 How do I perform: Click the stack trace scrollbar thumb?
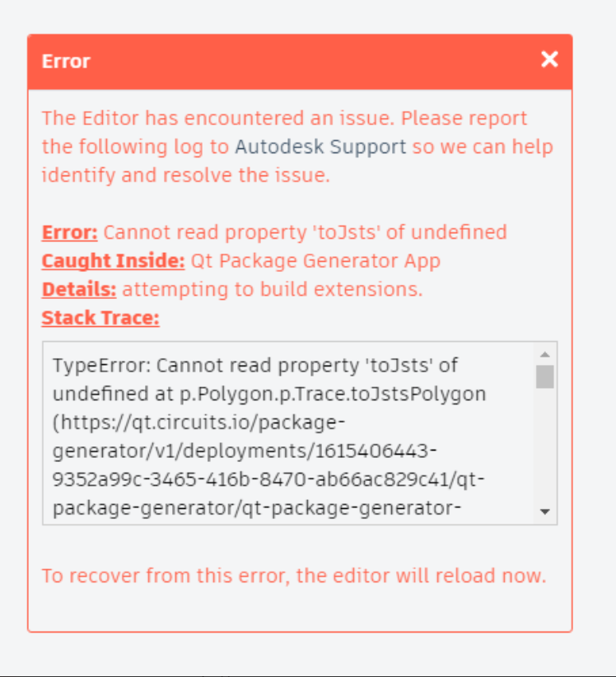coord(544,376)
